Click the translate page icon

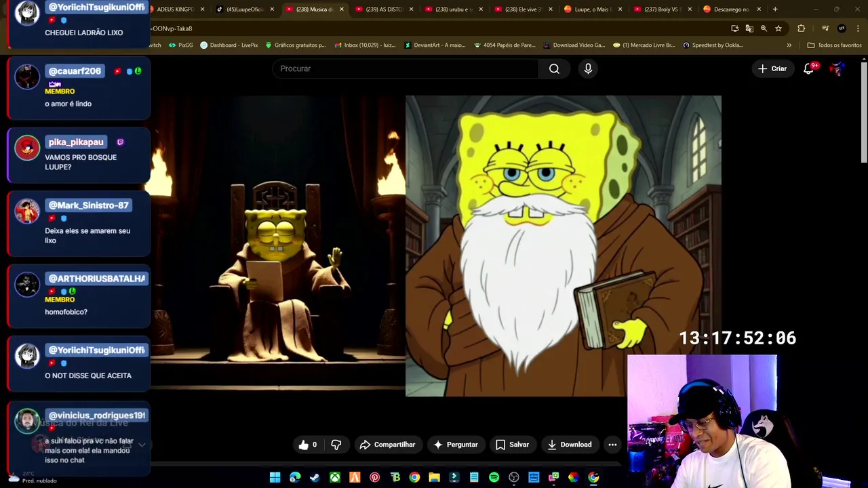coord(749,28)
